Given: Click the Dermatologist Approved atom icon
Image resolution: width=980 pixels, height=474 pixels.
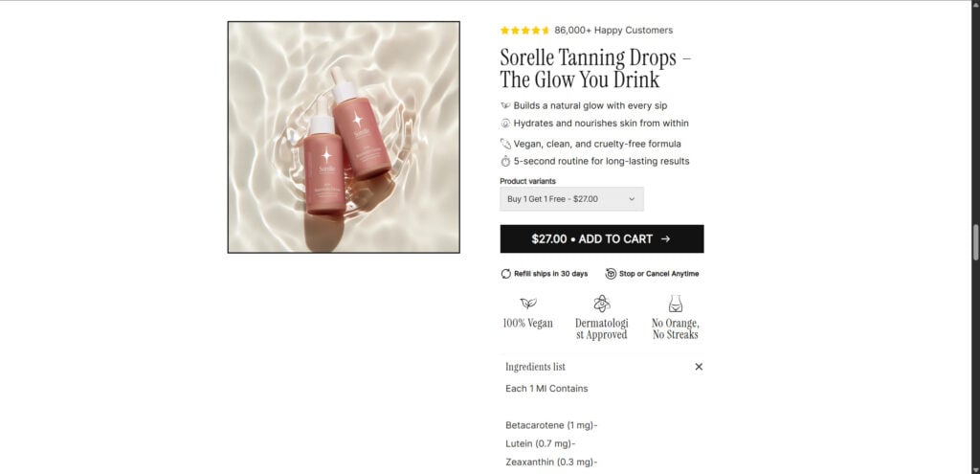Looking at the screenshot, I should click(x=601, y=304).
